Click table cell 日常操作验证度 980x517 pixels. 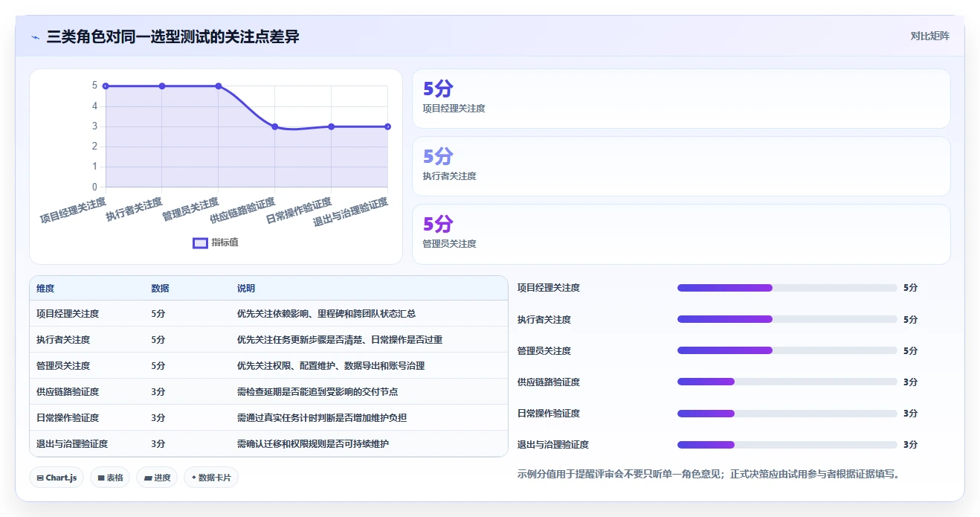click(x=68, y=418)
